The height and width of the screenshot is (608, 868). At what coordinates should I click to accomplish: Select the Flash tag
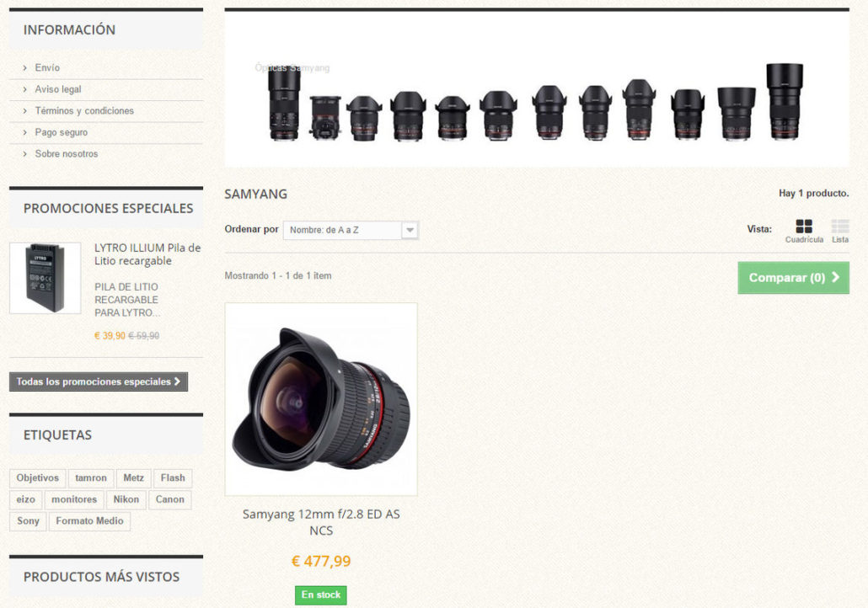pos(173,478)
